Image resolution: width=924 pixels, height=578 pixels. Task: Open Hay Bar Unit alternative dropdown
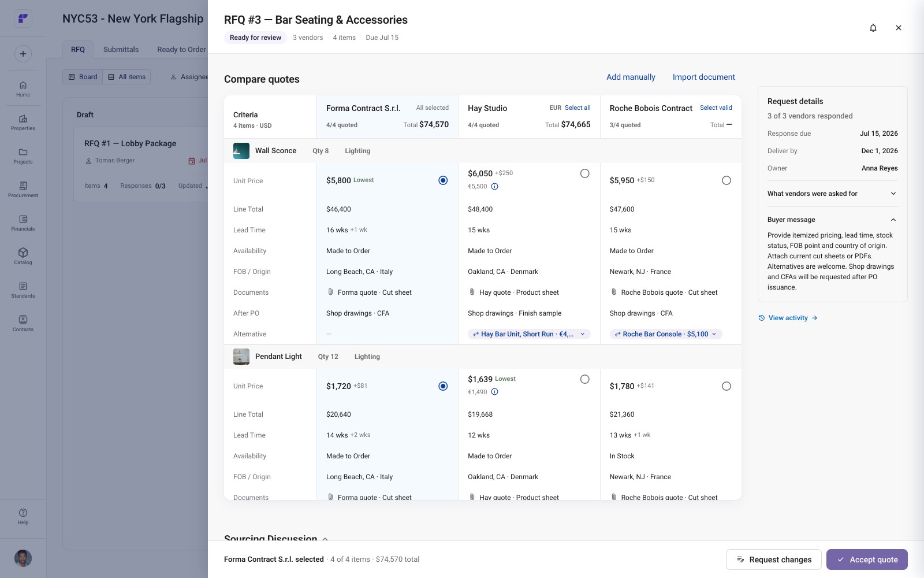529,334
